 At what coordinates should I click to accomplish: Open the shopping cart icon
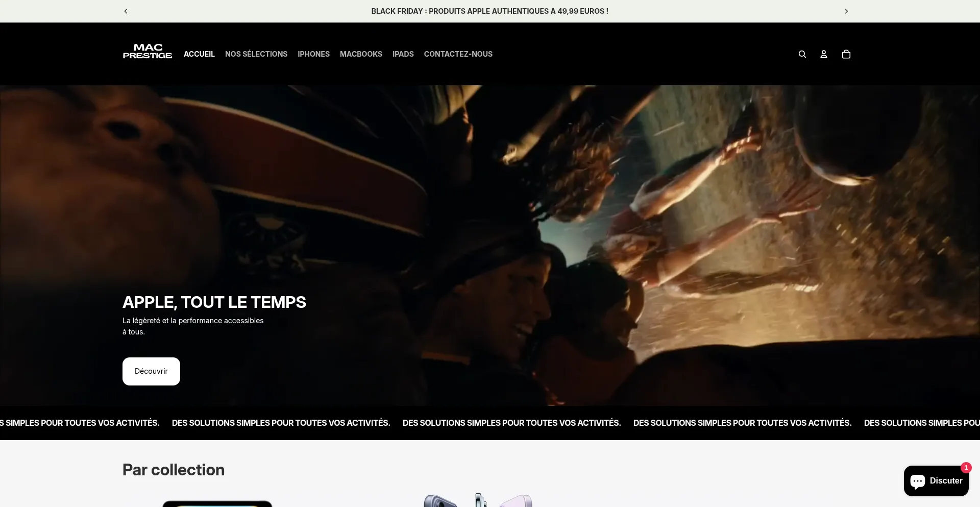[846, 54]
